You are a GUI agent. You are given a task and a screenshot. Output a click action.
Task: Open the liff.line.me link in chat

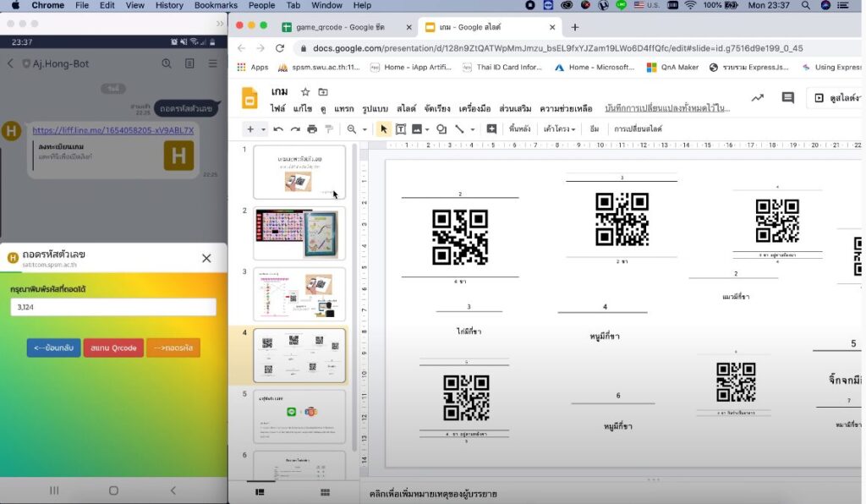click(113, 130)
